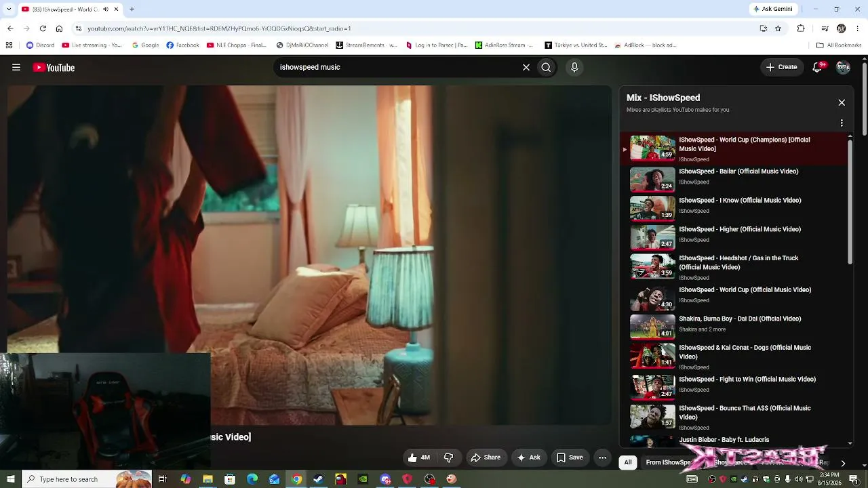Screen dimensions: 868x488
Task: Open Steam from the taskbar
Action: [x=318, y=479]
